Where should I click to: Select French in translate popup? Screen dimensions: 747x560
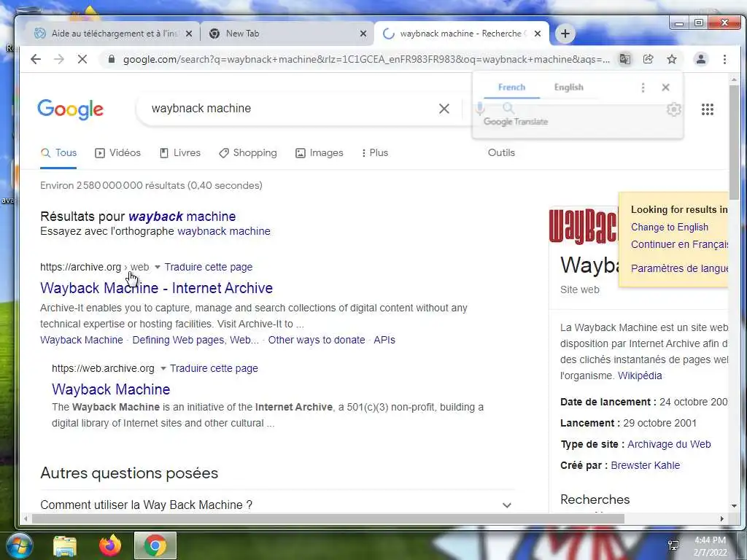pyautogui.click(x=511, y=87)
